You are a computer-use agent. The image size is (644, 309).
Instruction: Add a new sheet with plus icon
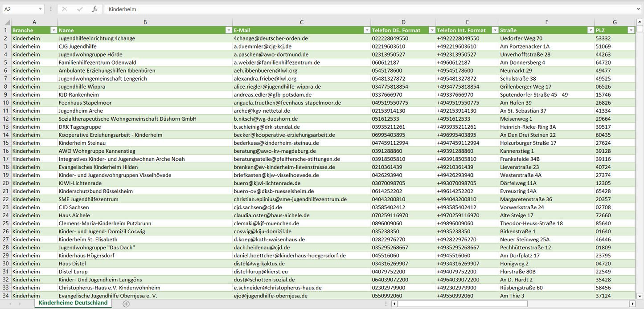click(126, 304)
